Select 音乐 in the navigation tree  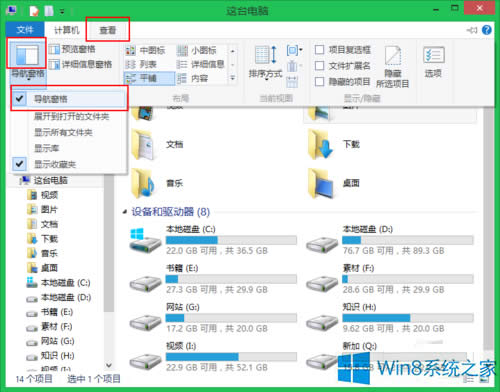[x=49, y=254]
